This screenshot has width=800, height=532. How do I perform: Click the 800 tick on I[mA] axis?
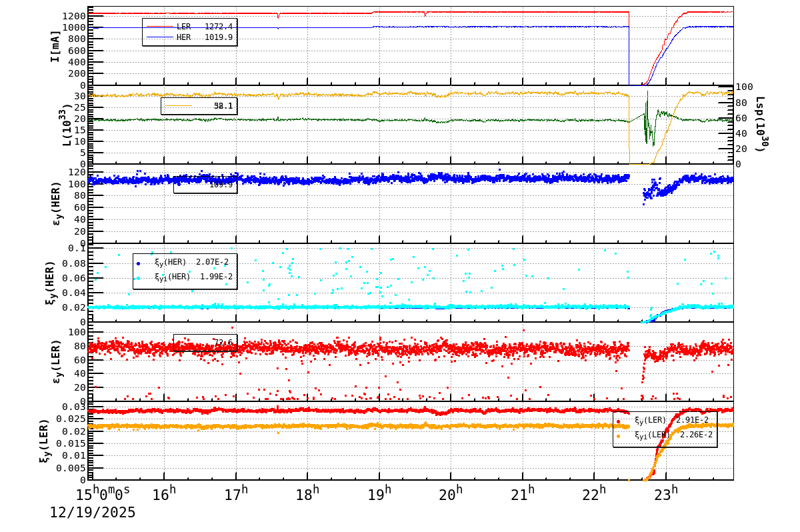[x=75, y=39]
